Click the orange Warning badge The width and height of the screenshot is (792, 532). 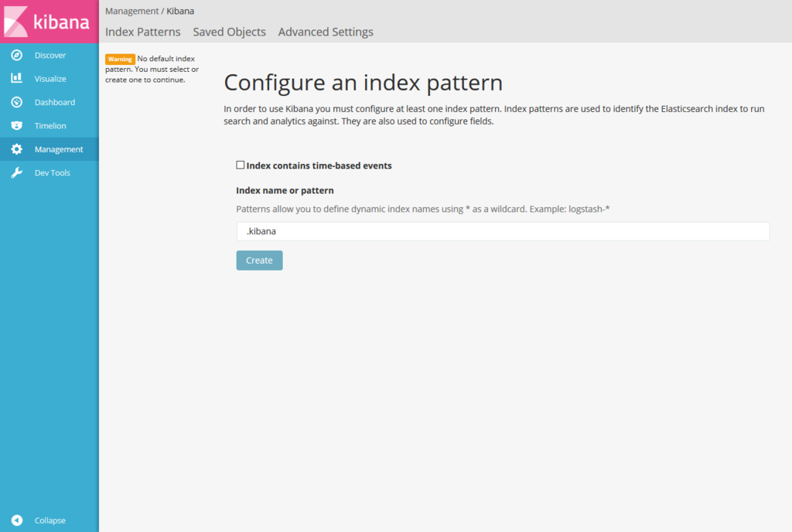[x=120, y=59]
